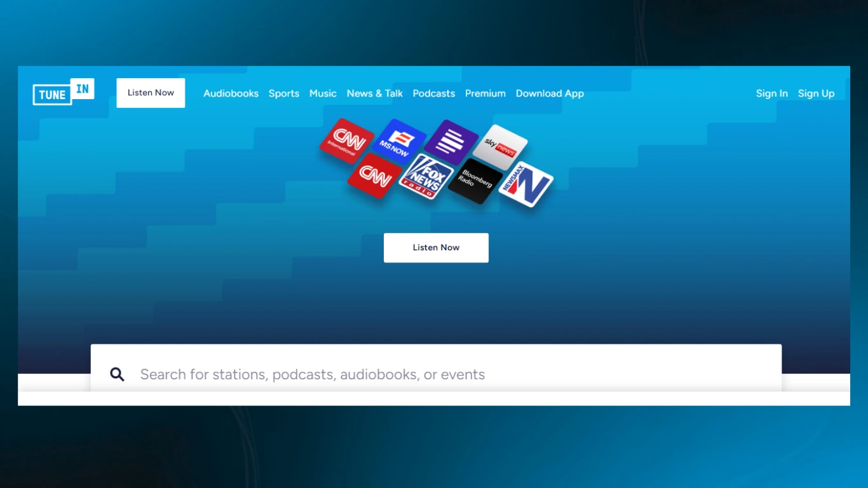Go to News & Talk
Image resolution: width=868 pixels, height=488 pixels.
click(x=374, y=93)
